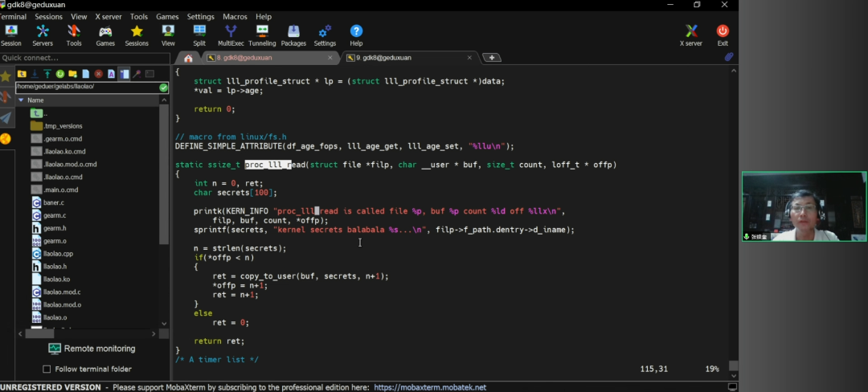Select the Tools knife sidebar tab
This screenshot has height=392, width=868.
[6, 96]
